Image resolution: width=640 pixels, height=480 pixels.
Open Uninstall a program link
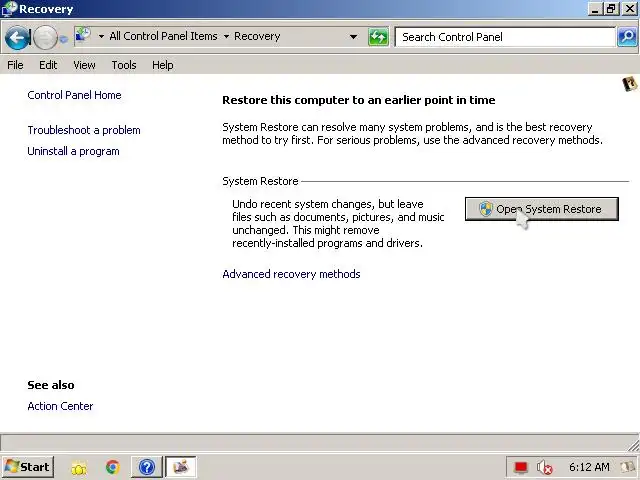pos(73,151)
